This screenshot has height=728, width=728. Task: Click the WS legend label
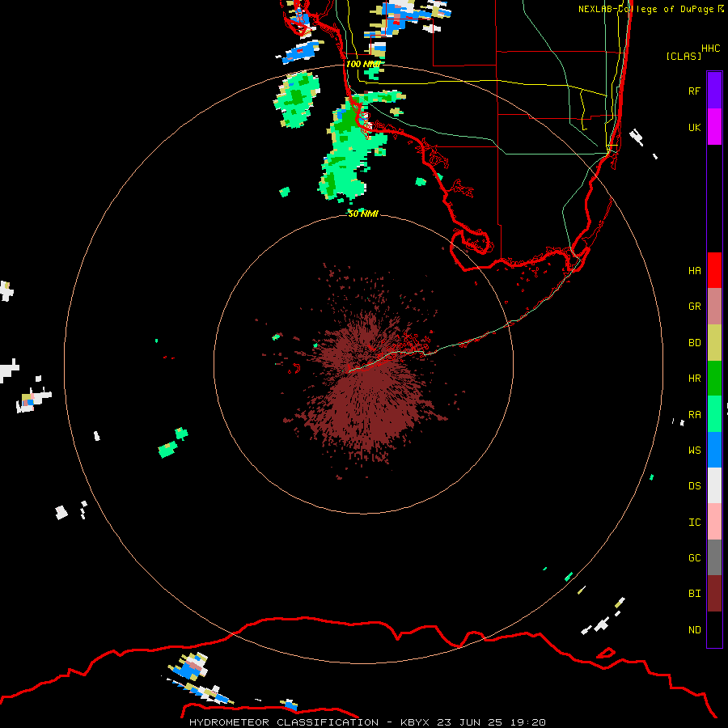point(694,450)
